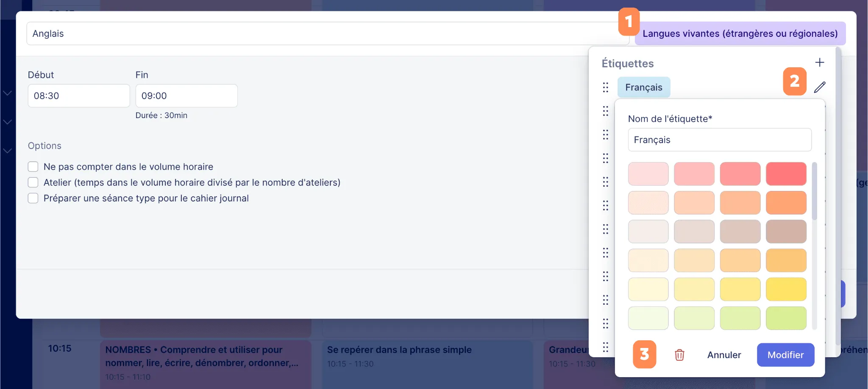The width and height of the screenshot is (868, 389).
Task: Expand the lowest chevron on left sidebar
Action: tap(7, 151)
